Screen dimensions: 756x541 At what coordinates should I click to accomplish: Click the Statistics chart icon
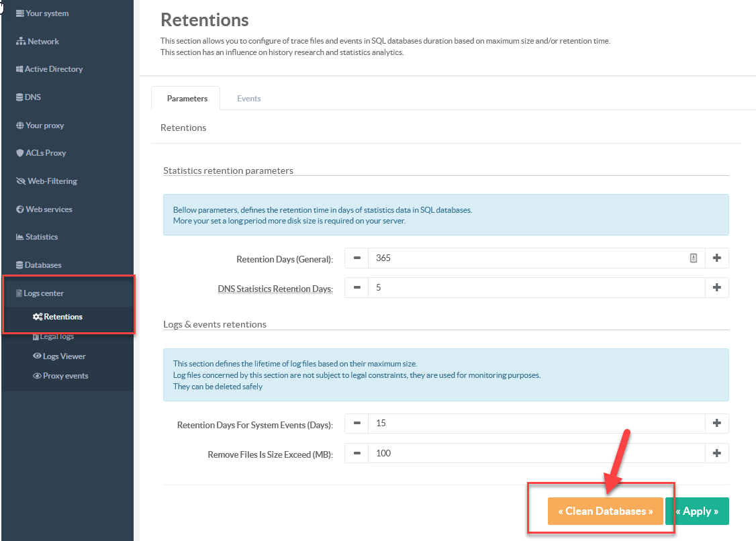[20, 237]
